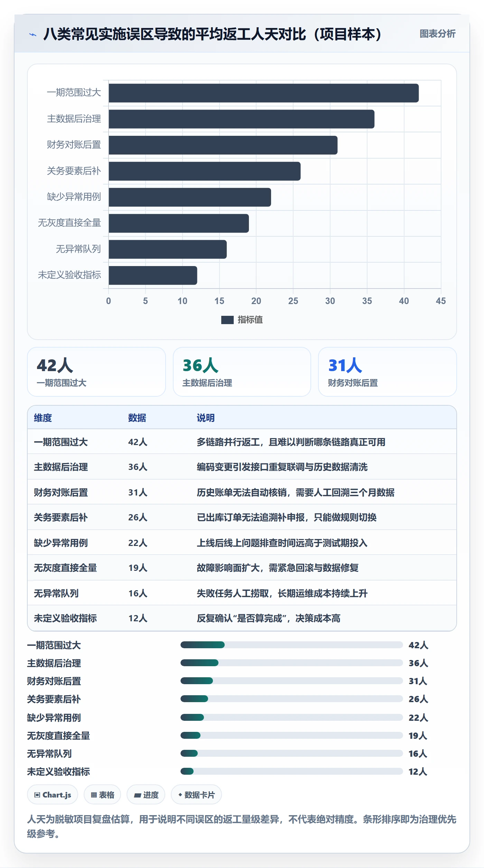The width and height of the screenshot is (484, 868).
Task: Click table text 上线后线上问题排查时间远高于测试期投入
Action: tap(282, 543)
